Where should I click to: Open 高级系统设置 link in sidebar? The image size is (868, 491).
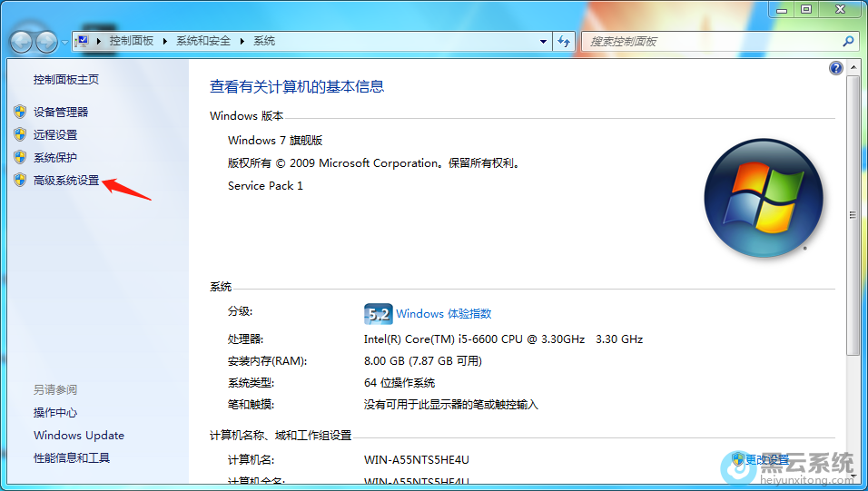(66, 181)
